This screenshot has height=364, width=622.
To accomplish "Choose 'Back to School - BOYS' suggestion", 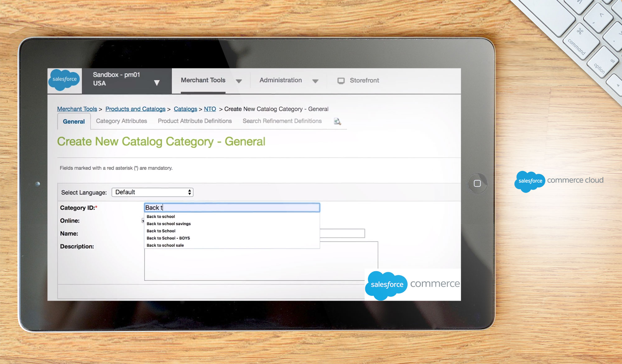I will point(168,238).
